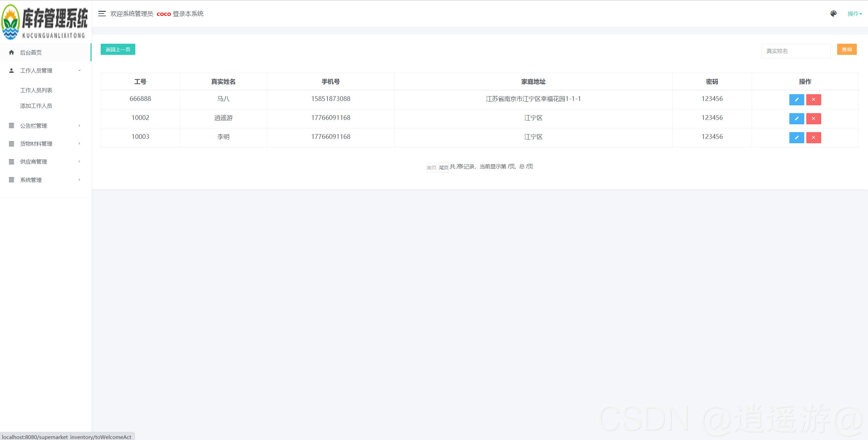Remove employee 10003 with delete icon
The width and height of the screenshot is (868, 440).
[813, 138]
